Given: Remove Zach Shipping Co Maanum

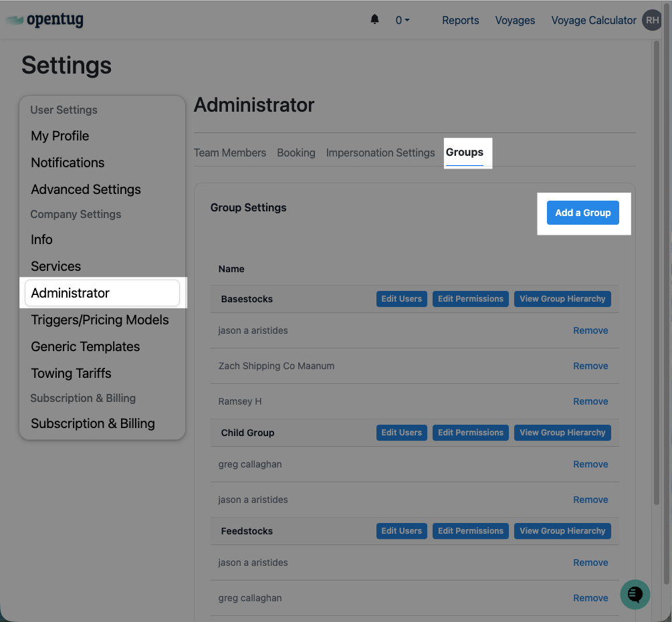Looking at the screenshot, I should [x=590, y=366].
